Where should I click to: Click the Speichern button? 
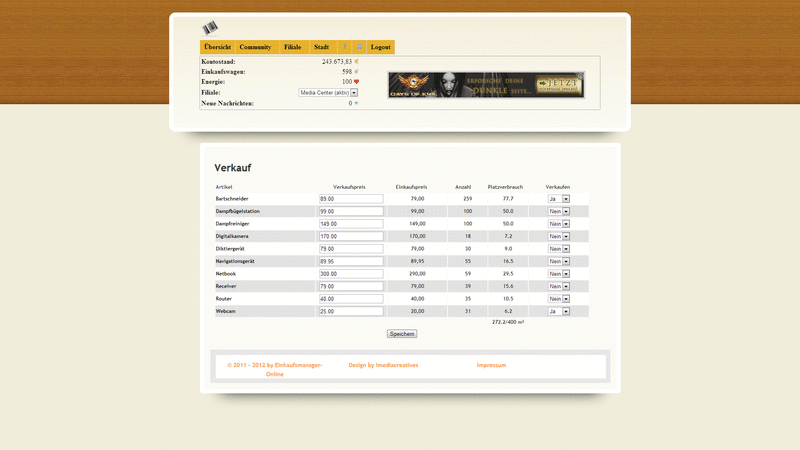pyautogui.click(x=402, y=334)
